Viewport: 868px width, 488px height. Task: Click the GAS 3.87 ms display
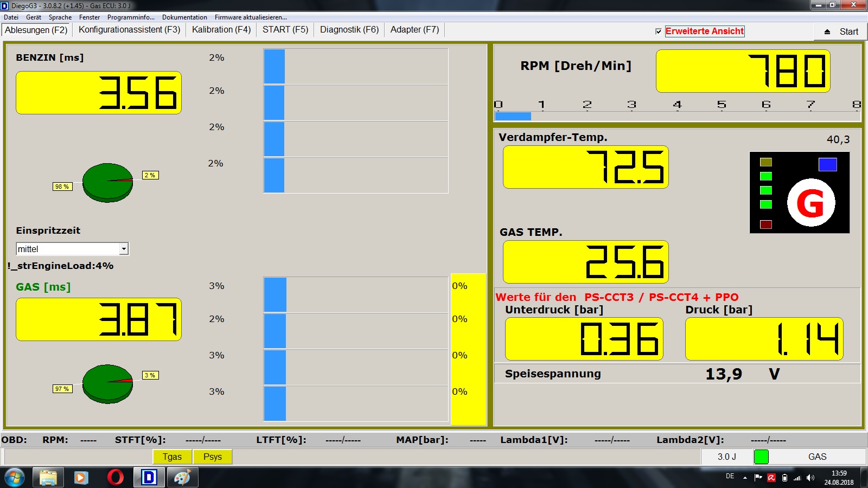click(x=99, y=319)
